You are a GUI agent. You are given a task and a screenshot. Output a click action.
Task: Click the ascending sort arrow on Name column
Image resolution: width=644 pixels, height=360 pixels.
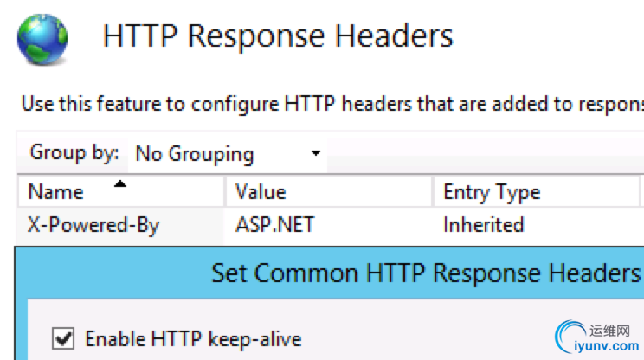point(120,183)
